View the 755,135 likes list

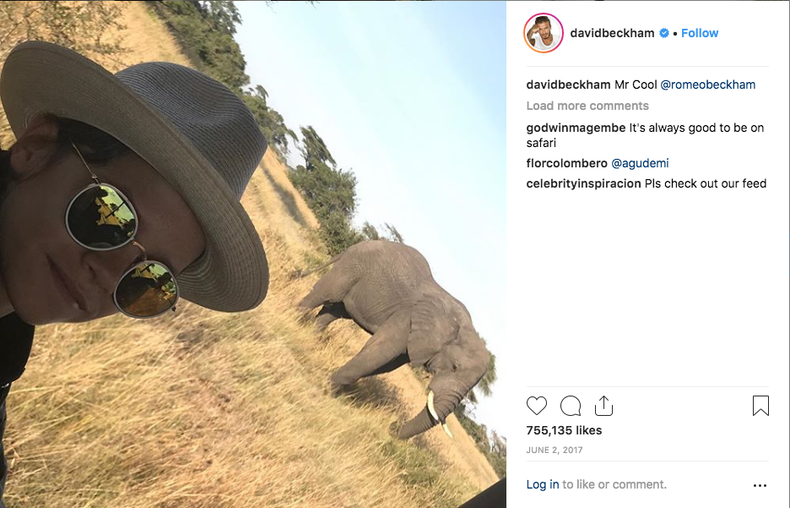coord(564,431)
